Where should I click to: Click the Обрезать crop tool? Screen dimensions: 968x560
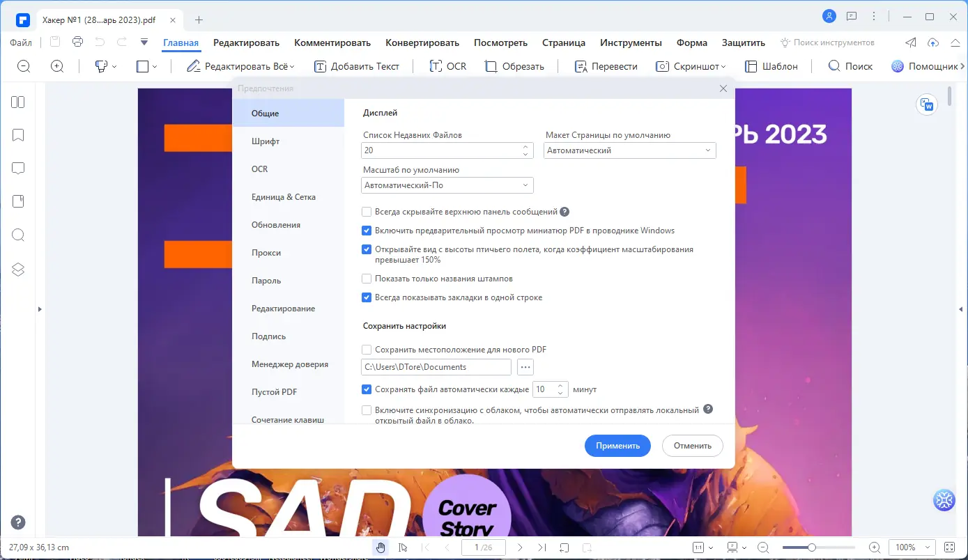[x=514, y=66]
